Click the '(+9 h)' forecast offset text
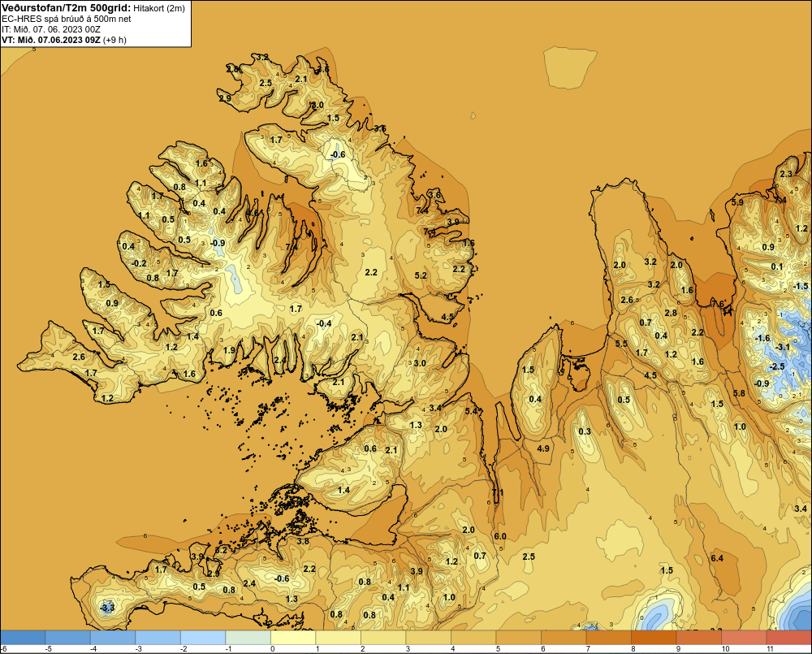Viewport: 812px width, 654px height. pos(114,40)
